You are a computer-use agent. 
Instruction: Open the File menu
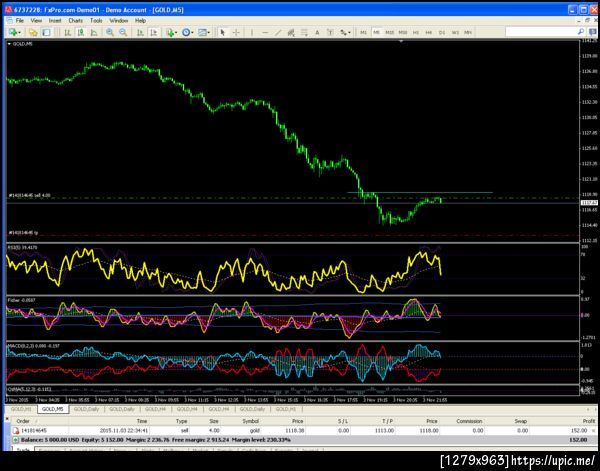point(20,20)
